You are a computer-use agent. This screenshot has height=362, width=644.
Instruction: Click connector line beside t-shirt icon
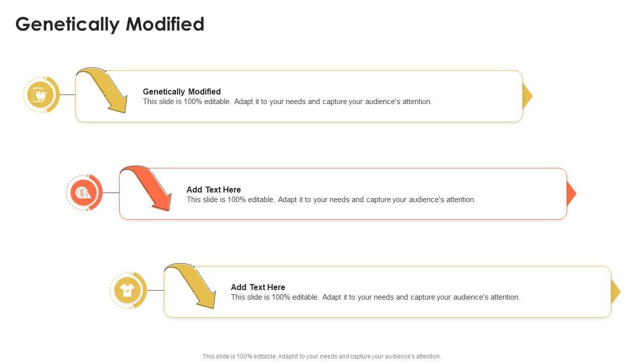[x=155, y=290]
